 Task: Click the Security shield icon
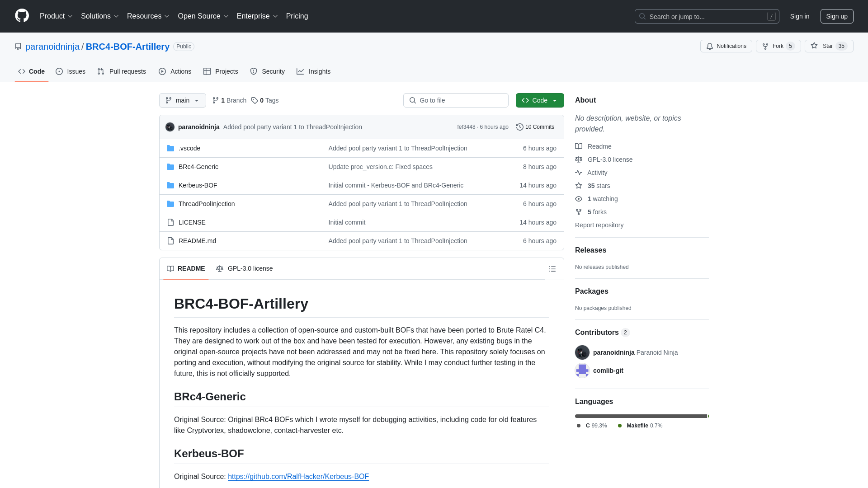(x=253, y=71)
